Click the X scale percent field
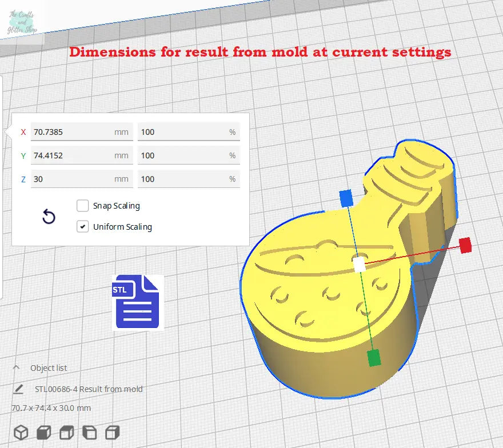Screen dimensions: 503x448 183,132
